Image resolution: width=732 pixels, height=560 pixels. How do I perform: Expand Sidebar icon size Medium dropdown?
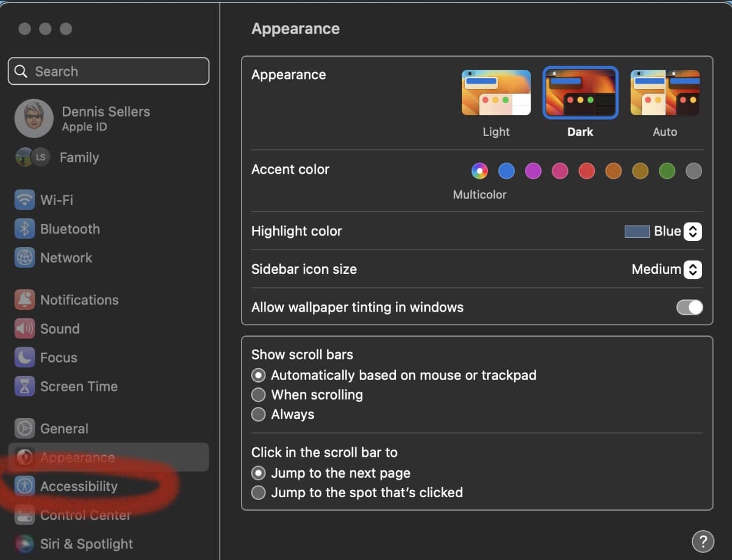coord(692,269)
